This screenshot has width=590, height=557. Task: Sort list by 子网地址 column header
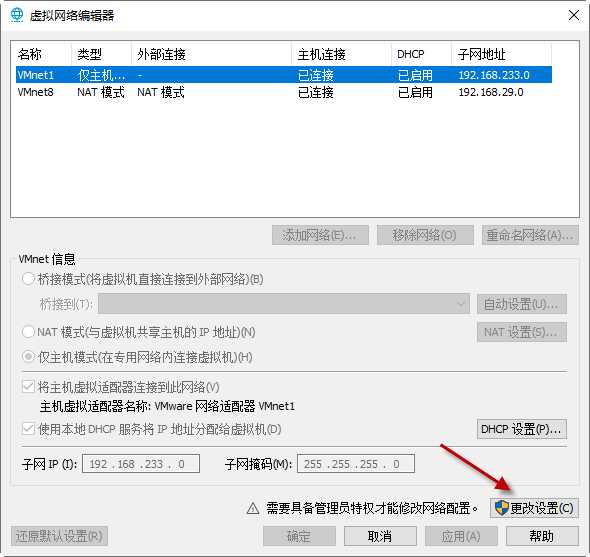coord(502,54)
